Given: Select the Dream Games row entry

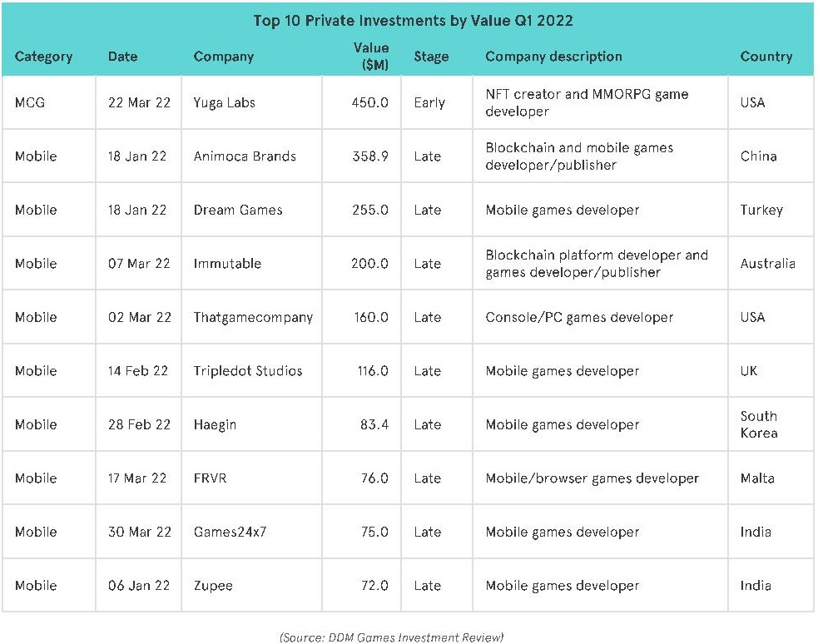Looking at the screenshot, I should click(237, 210).
